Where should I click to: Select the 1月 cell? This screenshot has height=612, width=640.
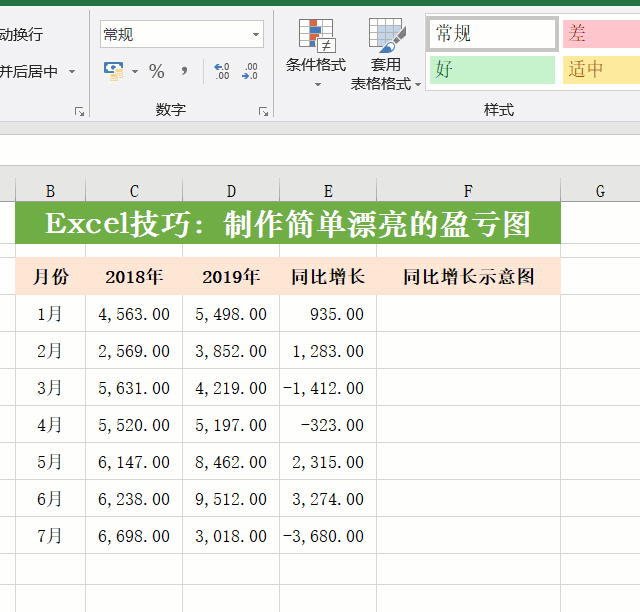(50, 314)
